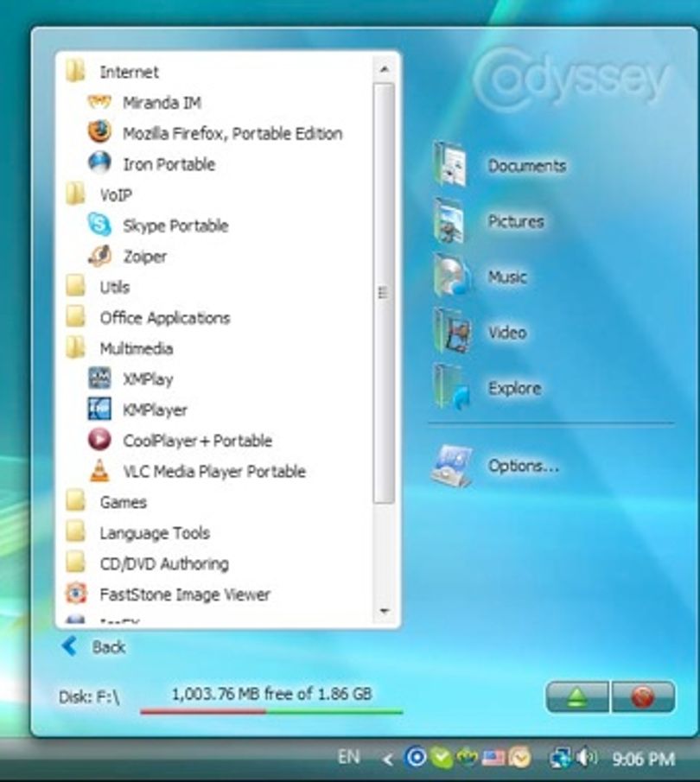Click the scrollbar down arrow

pyautogui.click(x=384, y=611)
